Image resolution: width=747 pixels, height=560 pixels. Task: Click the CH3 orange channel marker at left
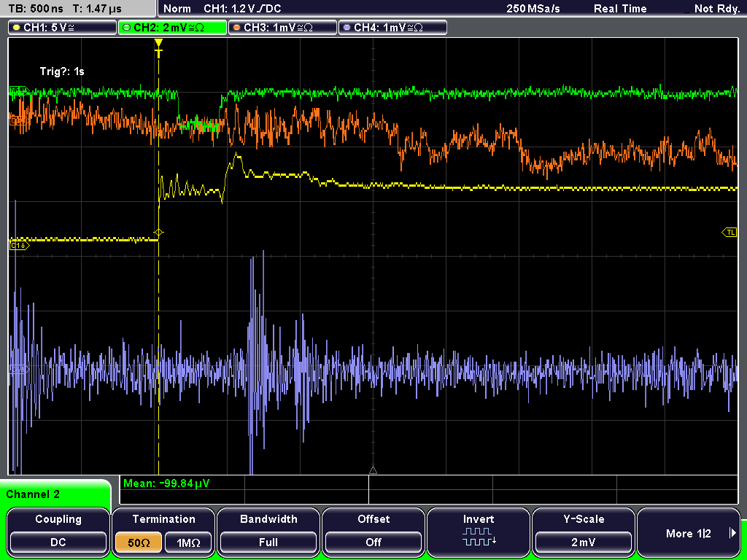pyautogui.click(x=18, y=121)
